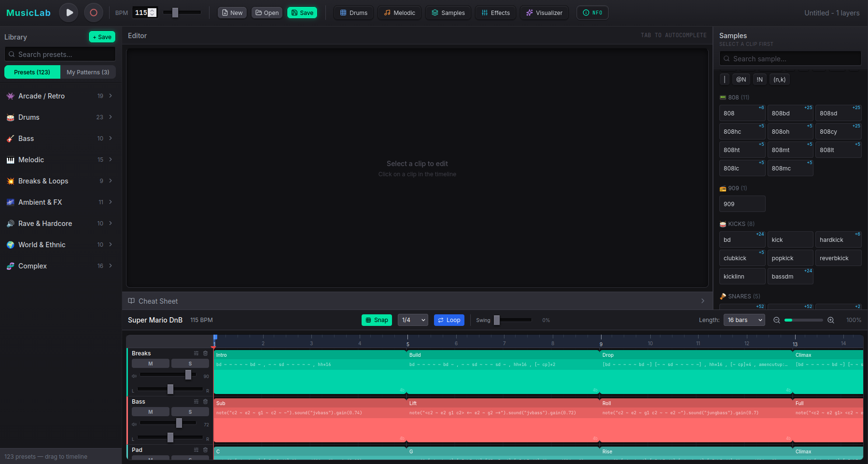The height and width of the screenshot is (464, 868).
Task: Select the reverbkick sample
Action: pos(838,258)
